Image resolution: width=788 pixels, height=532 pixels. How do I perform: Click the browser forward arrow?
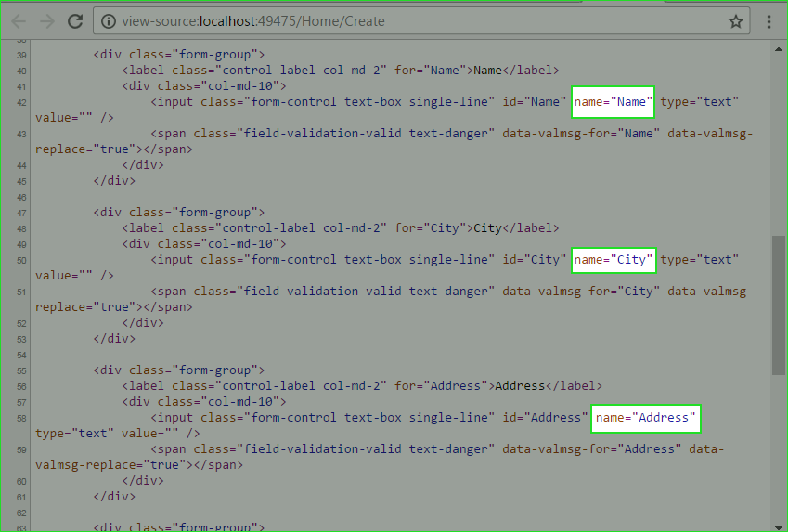(x=47, y=21)
